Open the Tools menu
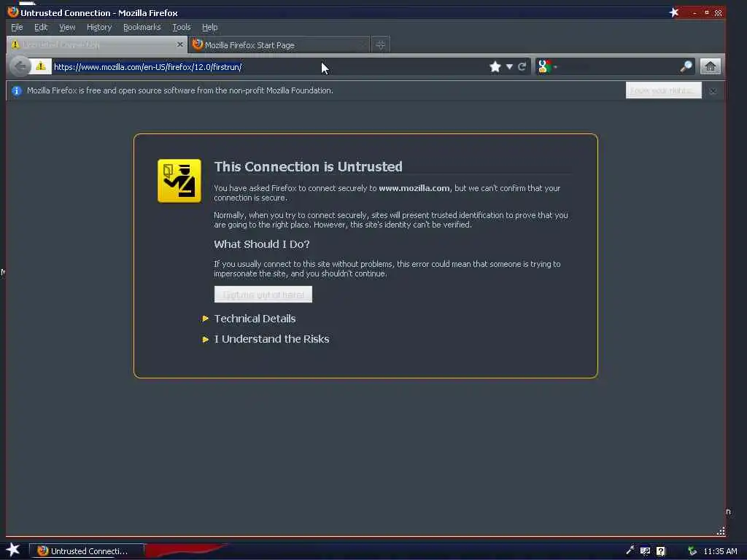Screen dimensions: 747x560 182,27
